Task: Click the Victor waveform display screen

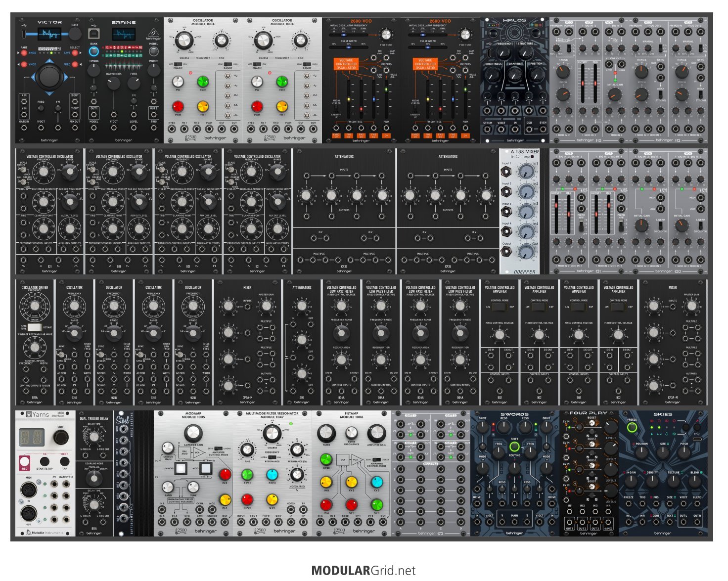Action: click(49, 34)
